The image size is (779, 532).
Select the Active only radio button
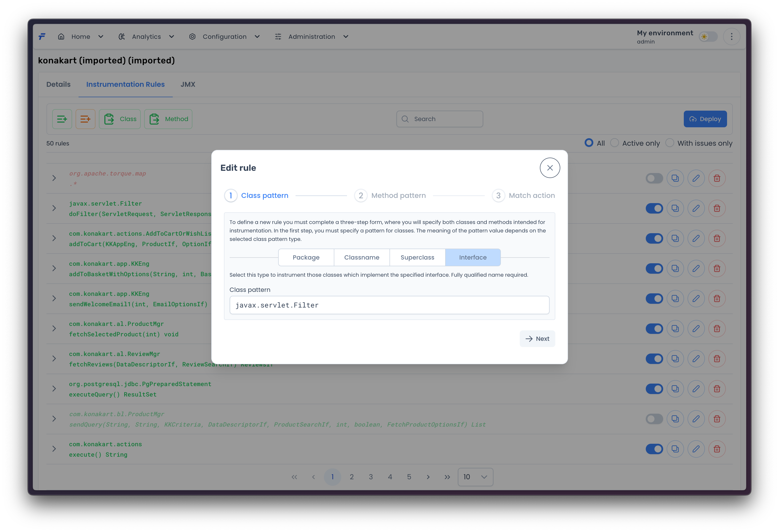[614, 143]
